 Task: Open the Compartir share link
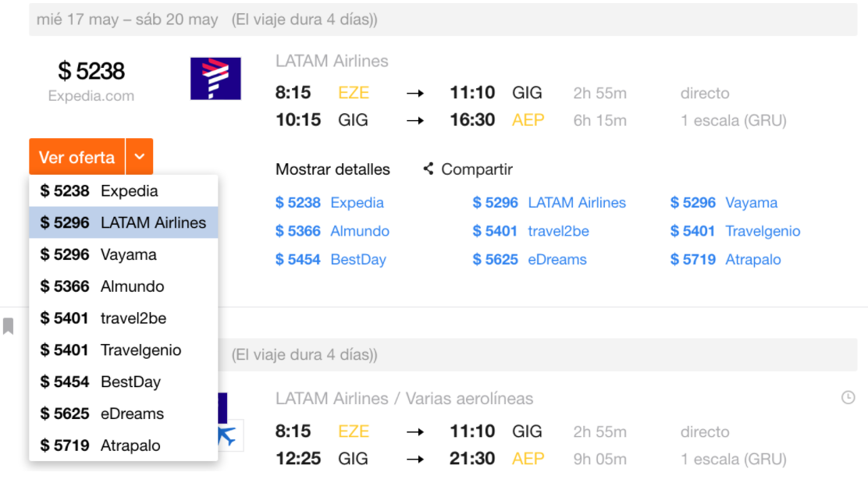tap(477, 169)
